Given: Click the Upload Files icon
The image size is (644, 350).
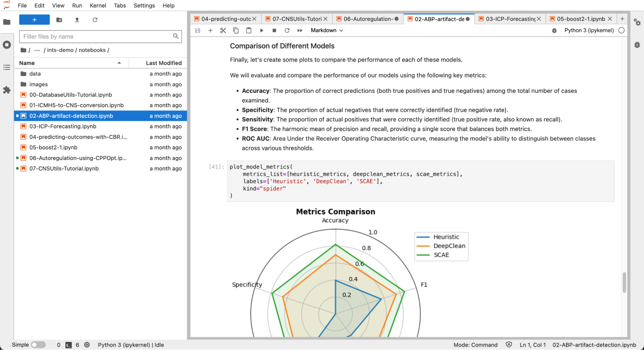Looking at the screenshot, I should coord(77,20).
